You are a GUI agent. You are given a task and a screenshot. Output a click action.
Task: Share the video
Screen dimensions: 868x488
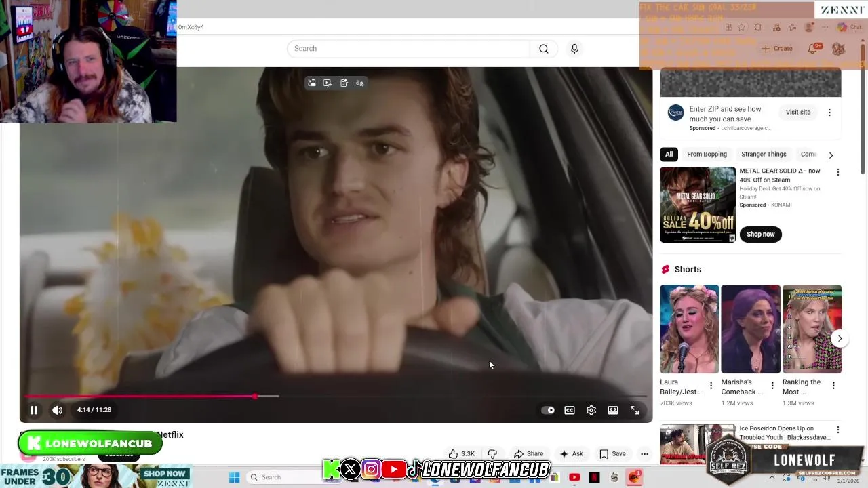pos(528,454)
